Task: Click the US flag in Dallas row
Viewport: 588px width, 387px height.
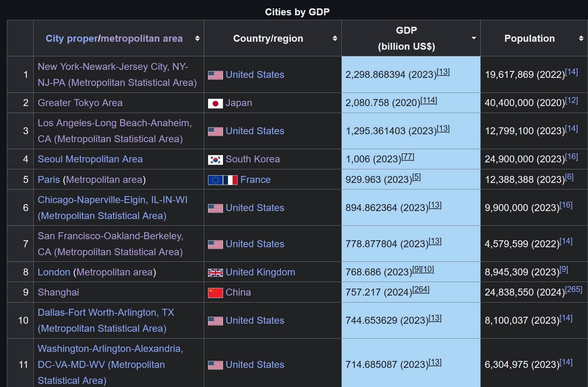Action: tap(215, 321)
